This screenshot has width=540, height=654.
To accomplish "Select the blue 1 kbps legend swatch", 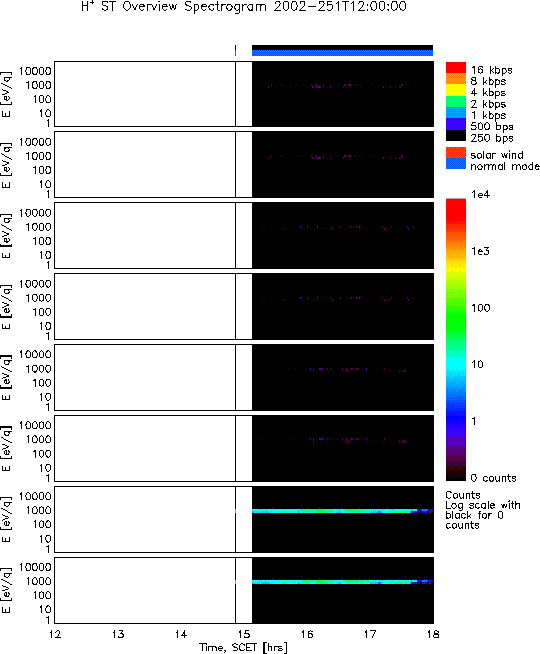I will 456,113.
